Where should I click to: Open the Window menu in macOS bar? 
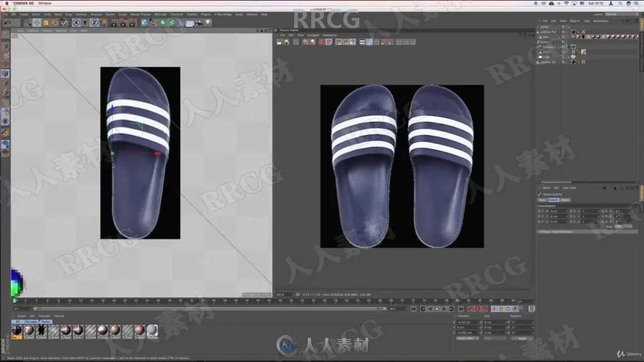coord(45,3)
